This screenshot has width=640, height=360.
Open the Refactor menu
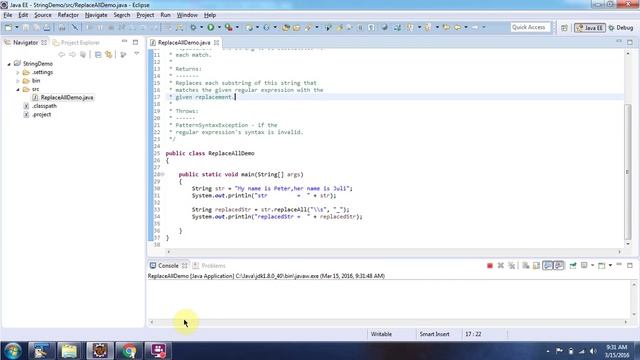click(68, 15)
